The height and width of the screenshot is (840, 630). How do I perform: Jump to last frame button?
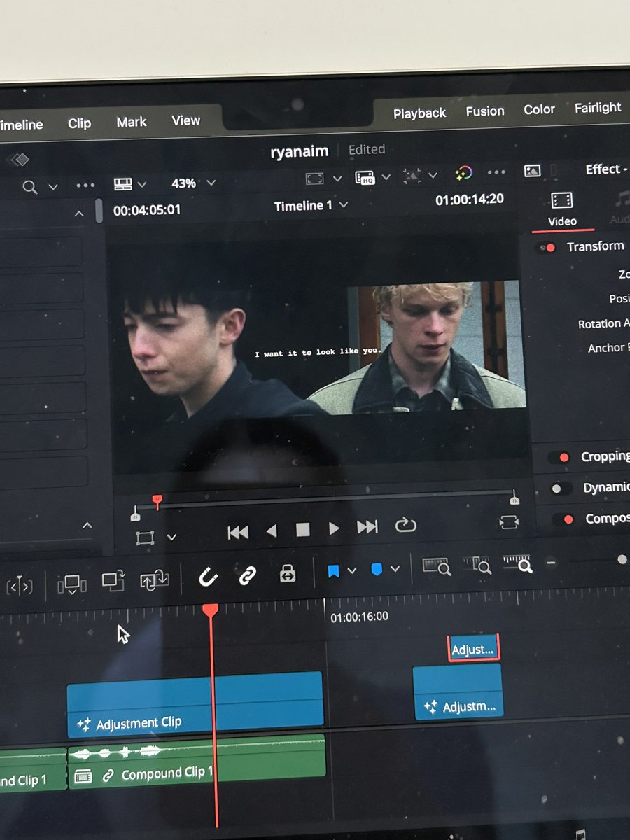367,527
